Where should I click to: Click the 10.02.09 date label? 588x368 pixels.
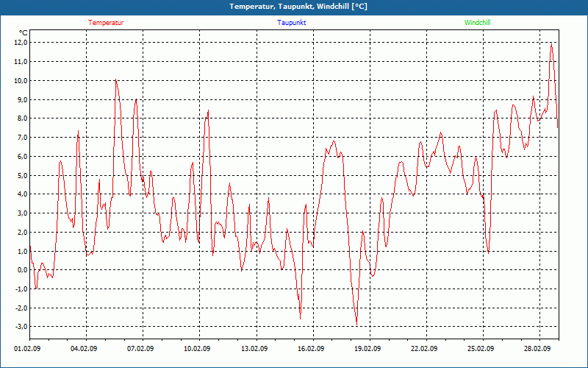[x=197, y=349]
